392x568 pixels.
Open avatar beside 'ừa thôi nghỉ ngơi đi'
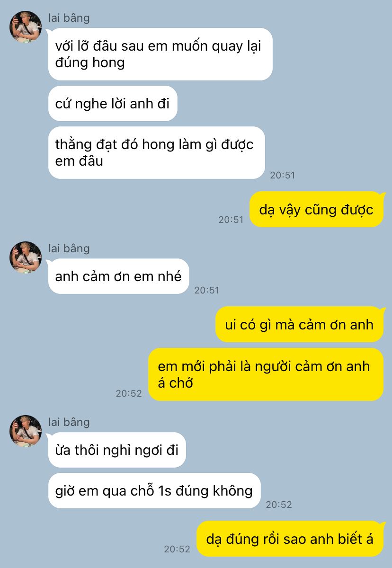(26, 432)
